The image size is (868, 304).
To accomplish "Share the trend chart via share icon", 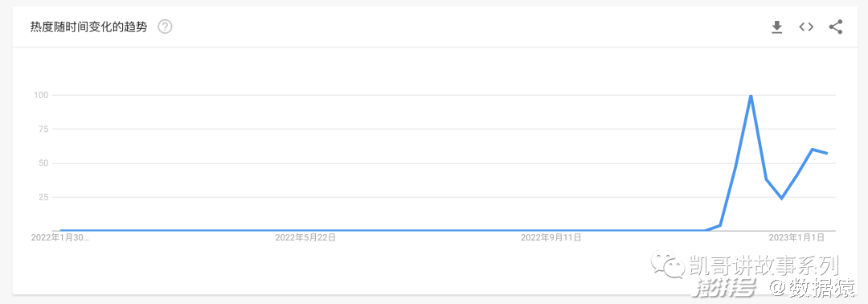I will point(835,27).
